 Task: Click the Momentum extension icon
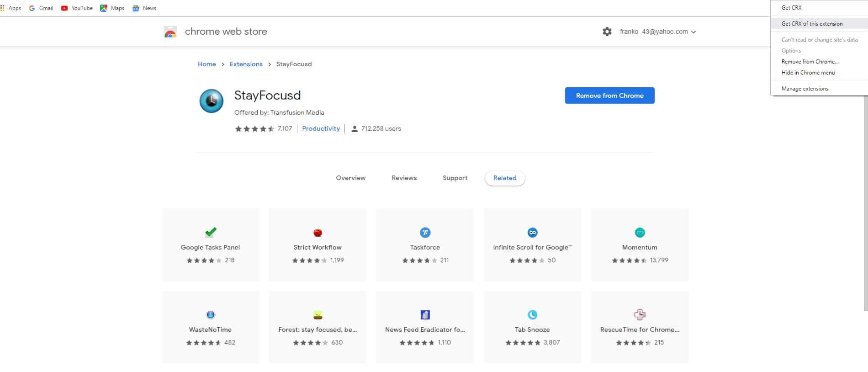(640, 233)
